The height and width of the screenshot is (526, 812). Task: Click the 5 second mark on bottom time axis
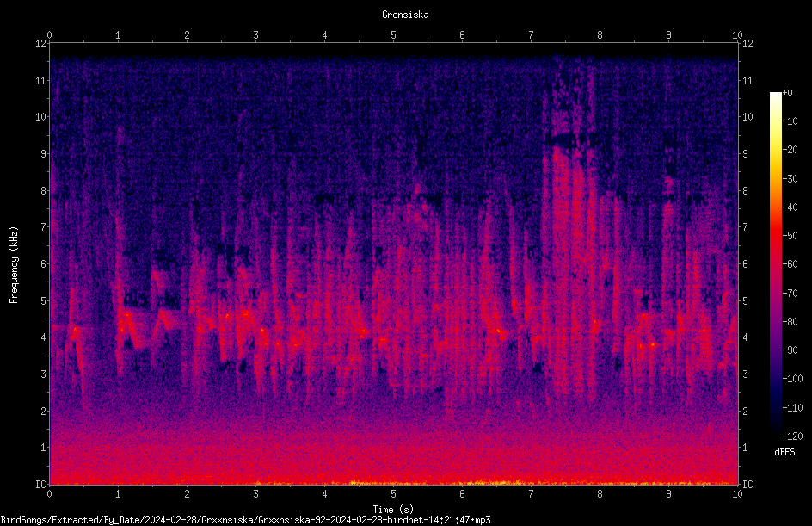pos(394,493)
